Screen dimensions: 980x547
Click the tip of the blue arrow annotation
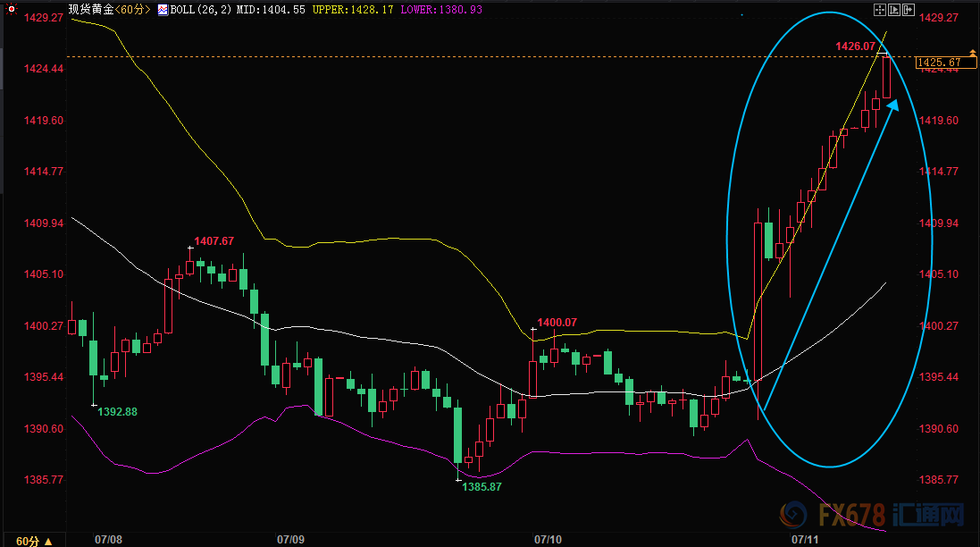coord(895,101)
